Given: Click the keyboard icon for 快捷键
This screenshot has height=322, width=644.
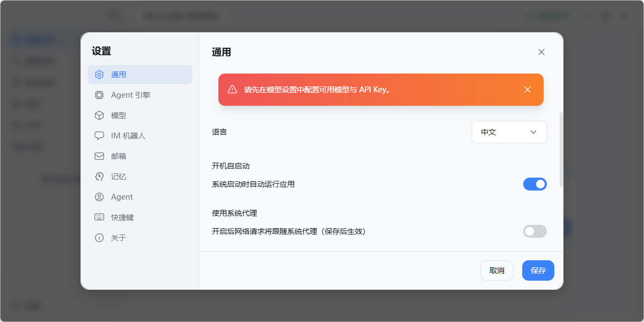Looking at the screenshot, I should 99,217.
